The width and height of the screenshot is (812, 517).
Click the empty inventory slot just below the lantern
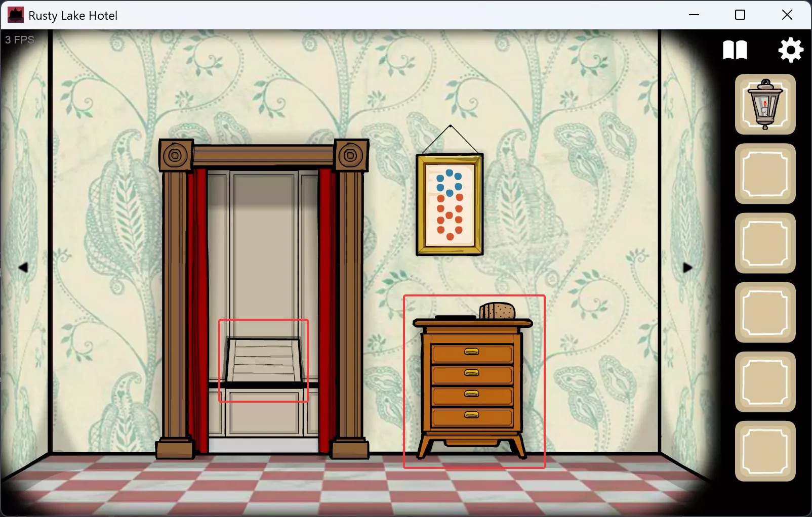pos(765,174)
